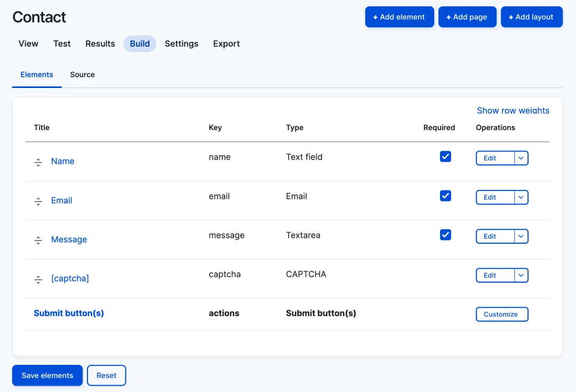Go to the Settings tab
576x392 pixels.
coord(181,44)
